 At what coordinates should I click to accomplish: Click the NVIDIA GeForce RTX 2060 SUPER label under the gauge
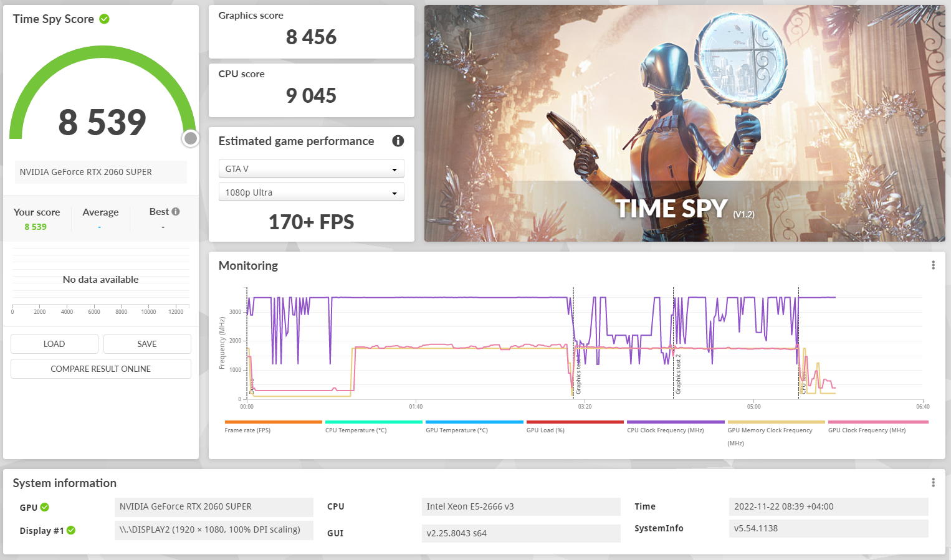coord(101,172)
